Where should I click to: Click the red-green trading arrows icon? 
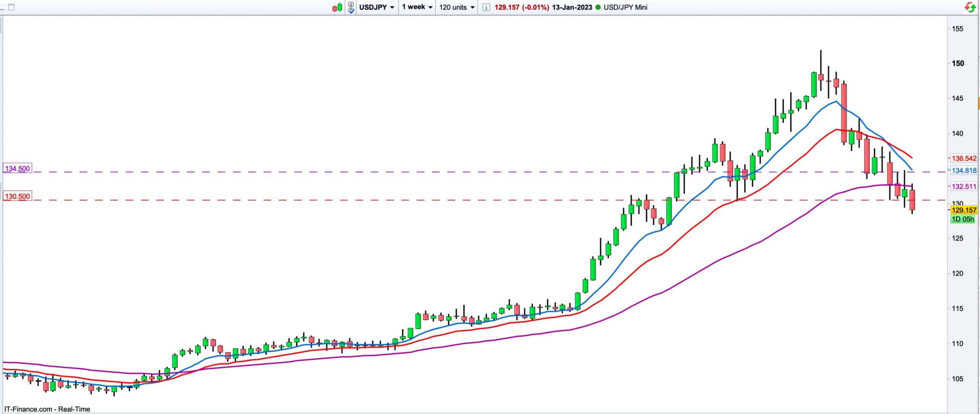click(x=970, y=7)
